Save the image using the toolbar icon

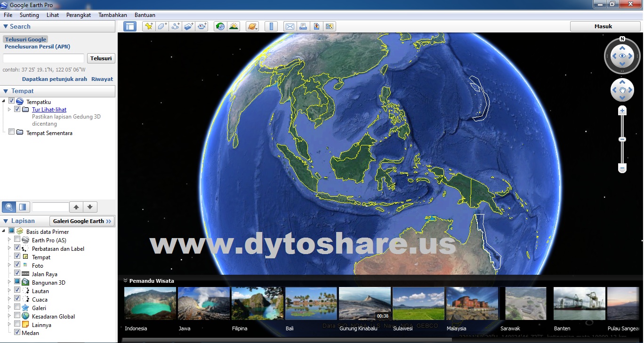(316, 26)
